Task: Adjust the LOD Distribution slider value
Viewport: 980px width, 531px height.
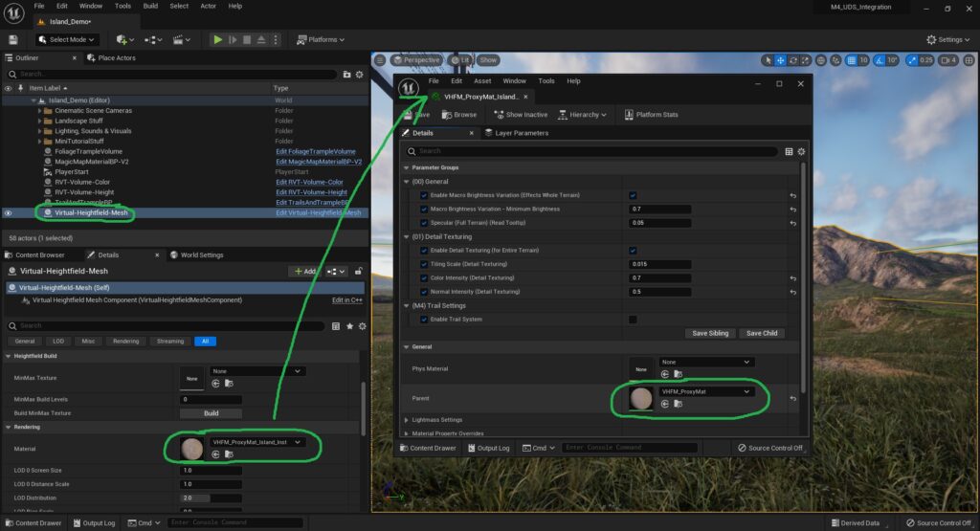Action: [211, 498]
